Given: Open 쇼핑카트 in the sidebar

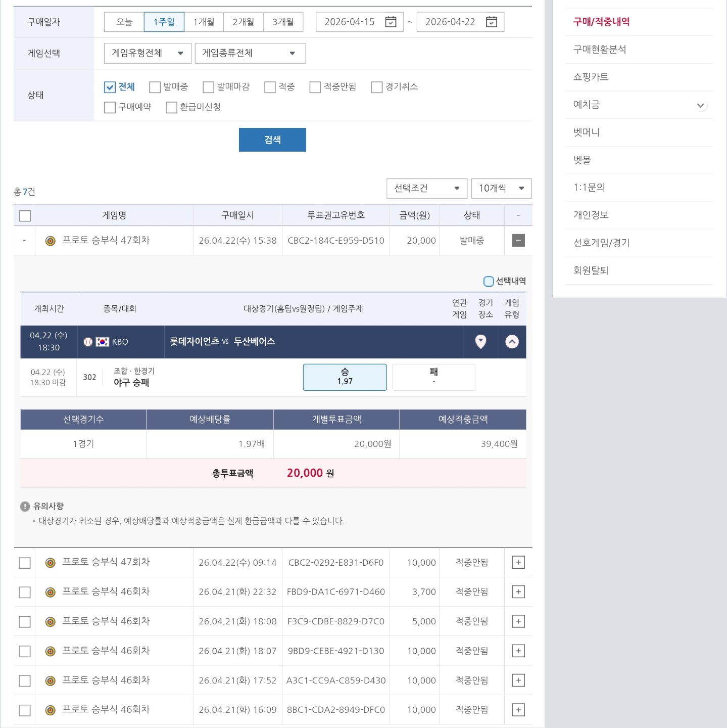Looking at the screenshot, I should click(x=591, y=77).
